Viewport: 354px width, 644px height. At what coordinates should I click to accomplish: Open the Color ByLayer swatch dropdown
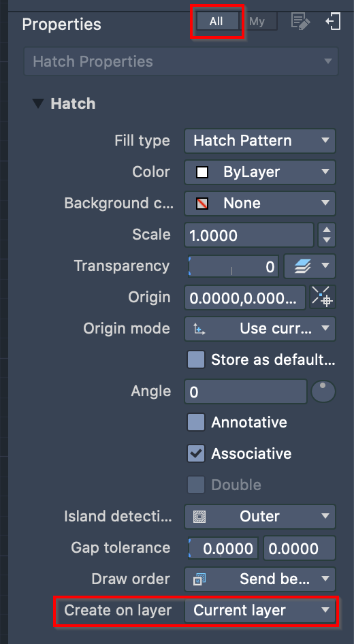pyautogui.click(x=260, y=172)
